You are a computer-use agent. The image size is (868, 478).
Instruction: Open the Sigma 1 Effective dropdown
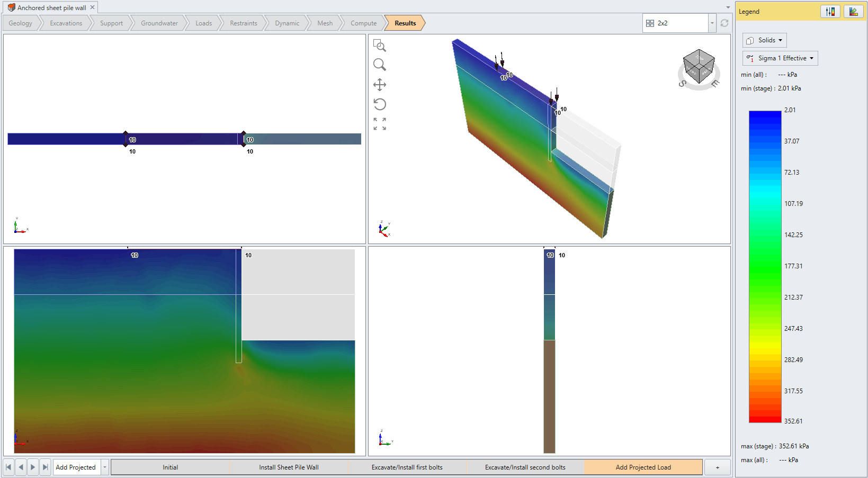pos(780,58)
